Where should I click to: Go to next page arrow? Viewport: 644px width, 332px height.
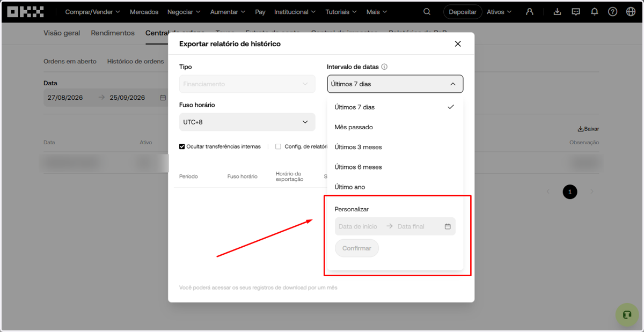click(592, 191)
